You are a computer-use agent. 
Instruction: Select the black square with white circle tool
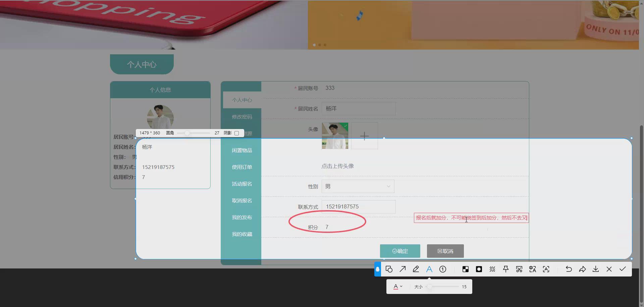point(479,269)
